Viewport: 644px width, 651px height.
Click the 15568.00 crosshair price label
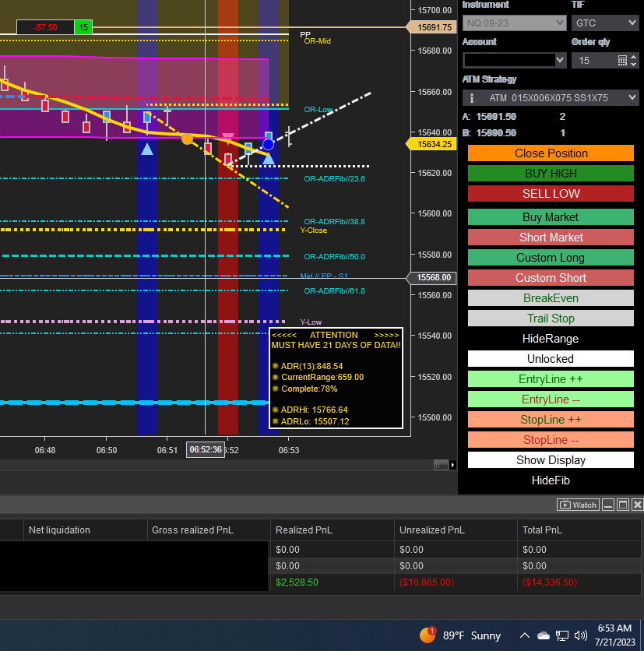click(x=431, y=277)
